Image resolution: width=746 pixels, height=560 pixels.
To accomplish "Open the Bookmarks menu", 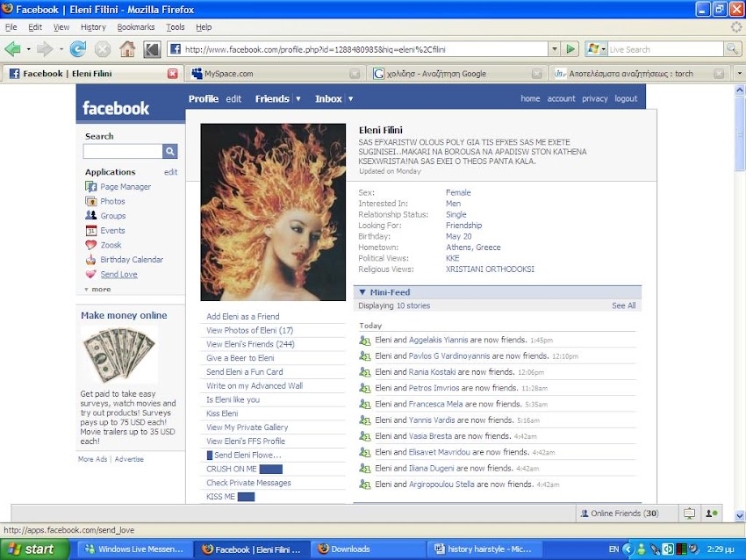I will [x=136, y=27].
